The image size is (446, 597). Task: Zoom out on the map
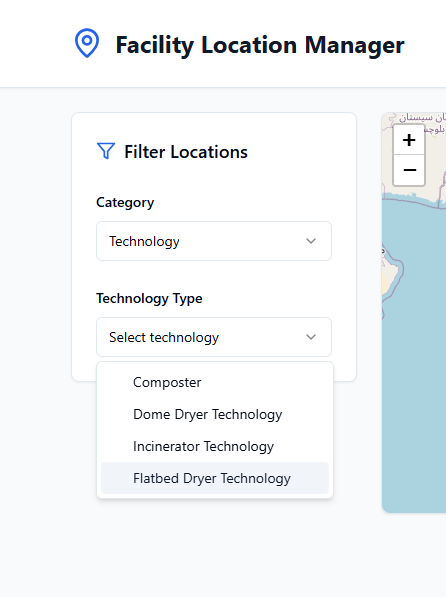tap(409, 170)
